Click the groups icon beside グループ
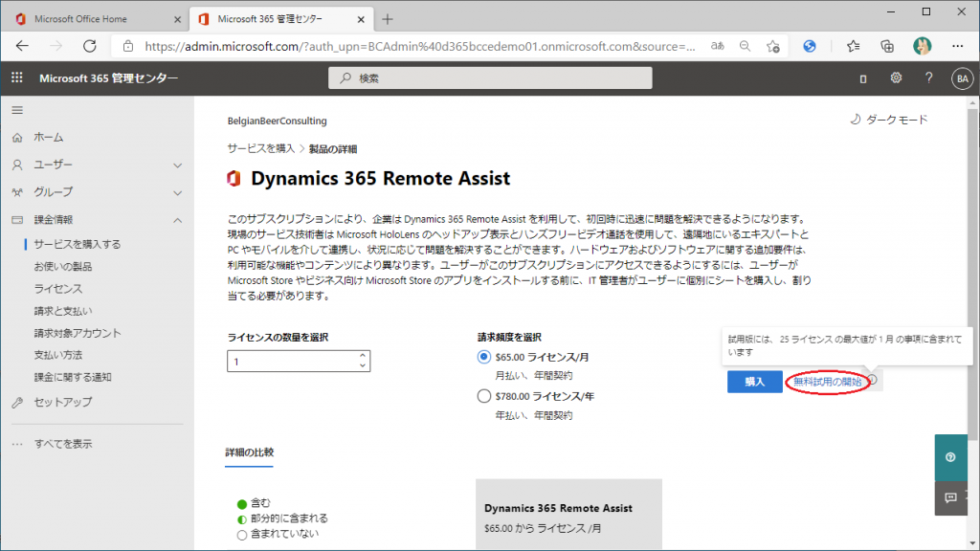 (x=17, y=192)
